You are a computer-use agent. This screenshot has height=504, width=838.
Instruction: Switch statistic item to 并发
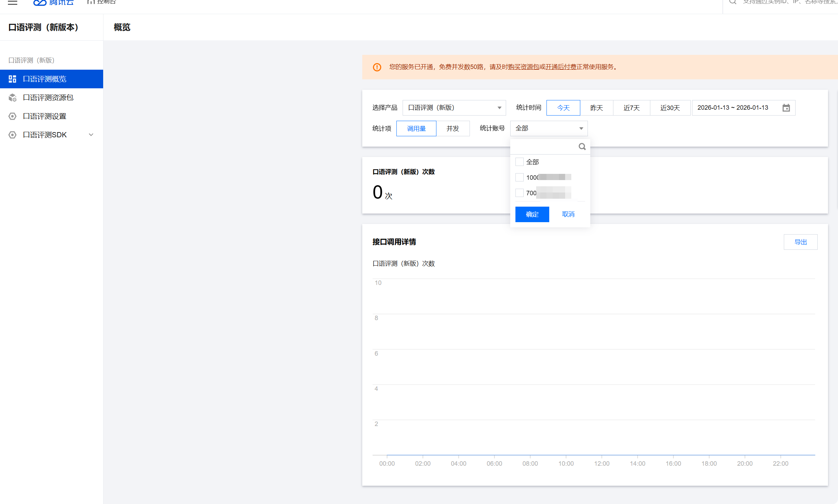tap(453, 129)
